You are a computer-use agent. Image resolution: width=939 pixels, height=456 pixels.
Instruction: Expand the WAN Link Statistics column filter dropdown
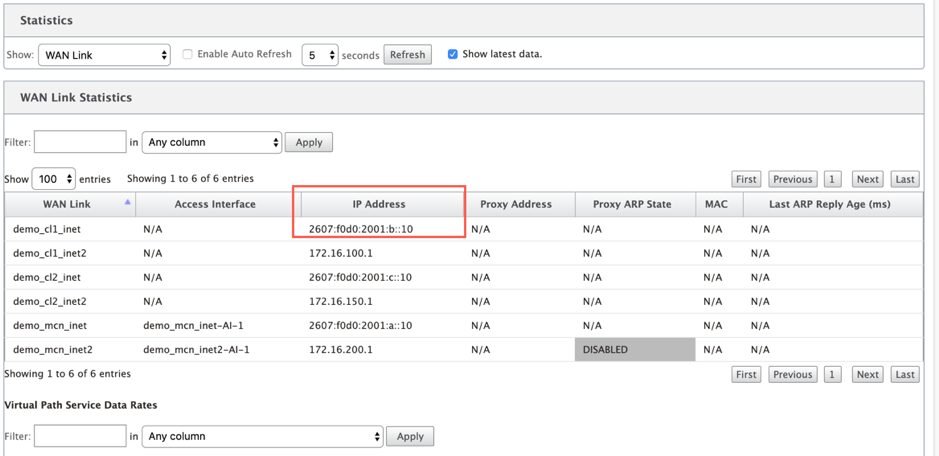[211, 143]
